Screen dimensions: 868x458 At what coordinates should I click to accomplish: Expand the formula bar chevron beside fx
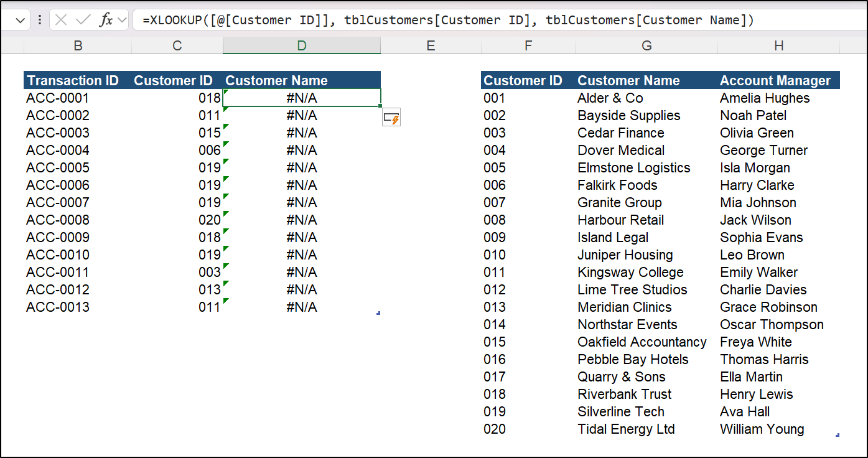point(122,20)
